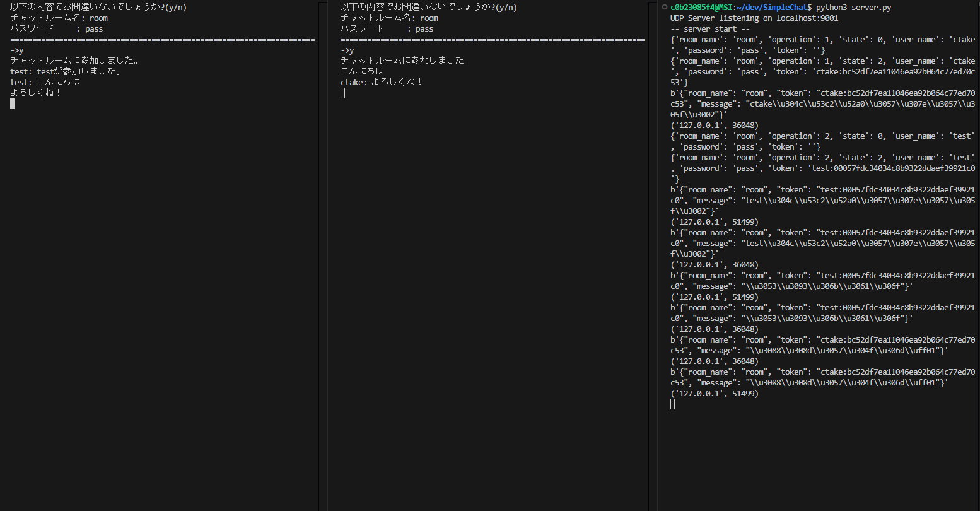Click the block cursor in the left terminal
Viewport: 980px width, 511px height.
click(12, 103)
